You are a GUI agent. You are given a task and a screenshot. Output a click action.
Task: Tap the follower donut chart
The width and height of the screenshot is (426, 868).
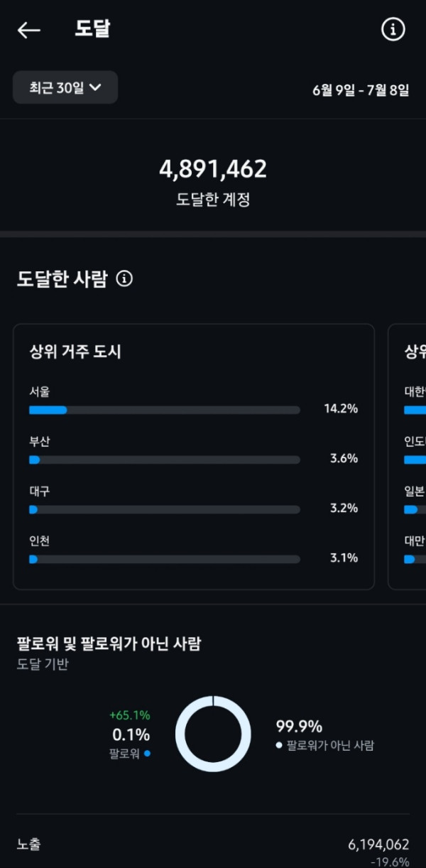click(213, 734)
